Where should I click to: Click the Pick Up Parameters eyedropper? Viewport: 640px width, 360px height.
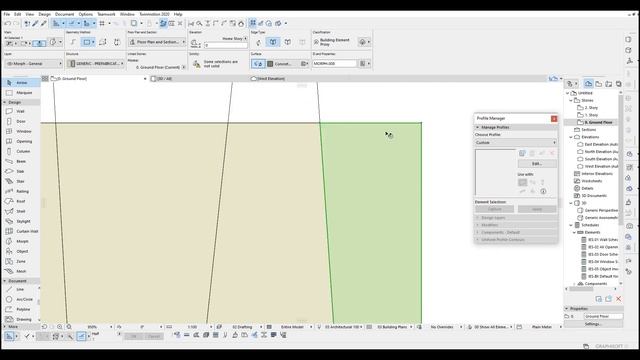(35, 24)
